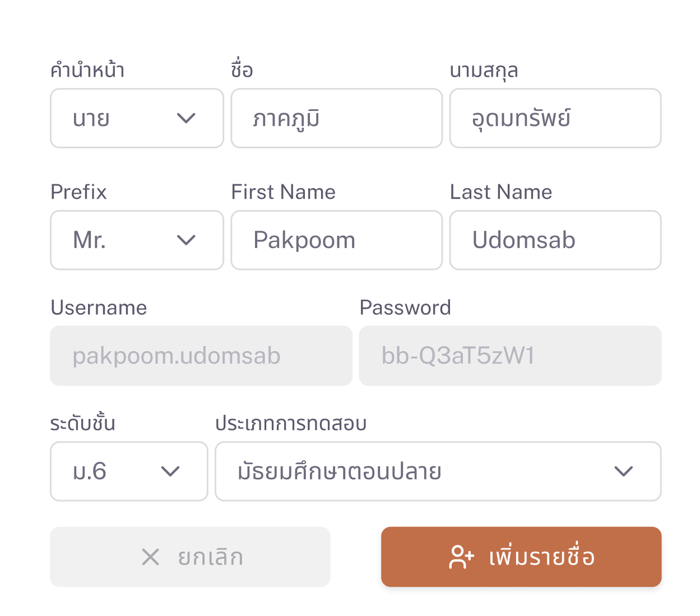700x616 pixels.
Task: Click the add-user icon in เพิ่มรายชื่อ button
Action: 462,557
